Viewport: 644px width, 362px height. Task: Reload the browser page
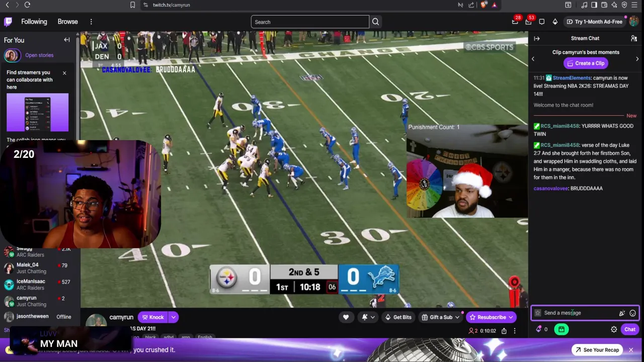(x=27, y=5)
